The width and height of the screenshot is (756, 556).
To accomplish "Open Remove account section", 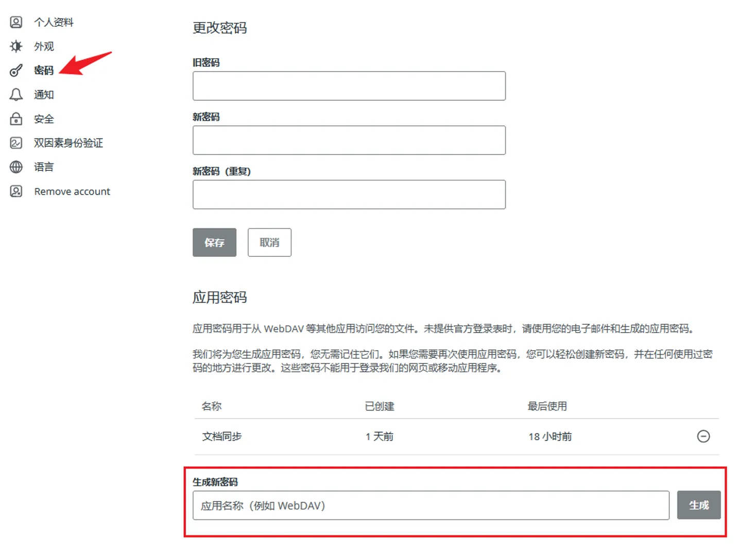I will pos(72,192).
